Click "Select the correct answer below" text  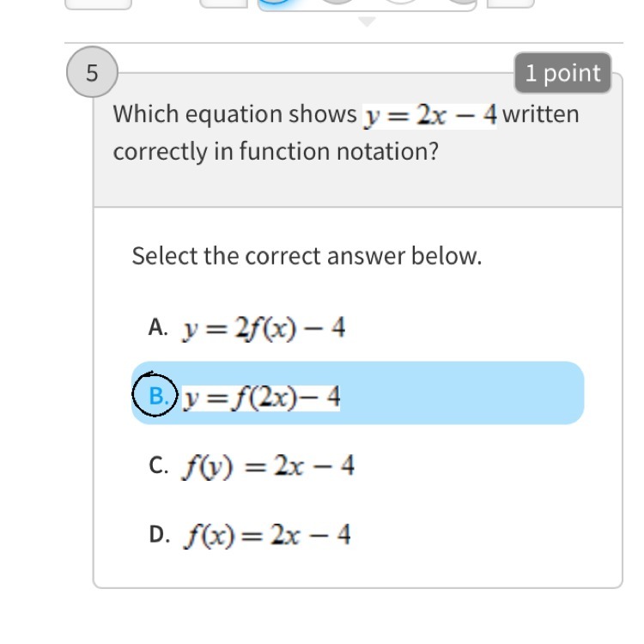coord(307,256)
